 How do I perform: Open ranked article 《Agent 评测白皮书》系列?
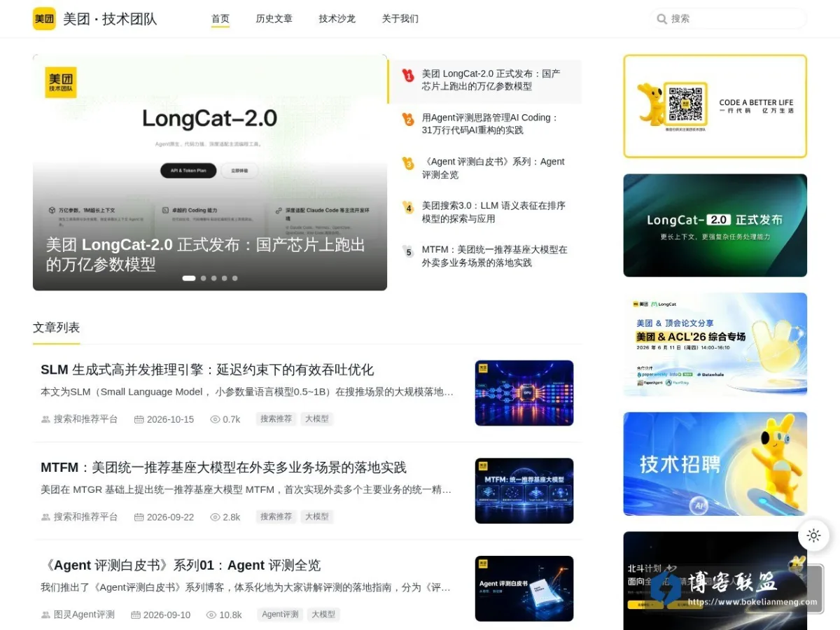pos(493,168)
